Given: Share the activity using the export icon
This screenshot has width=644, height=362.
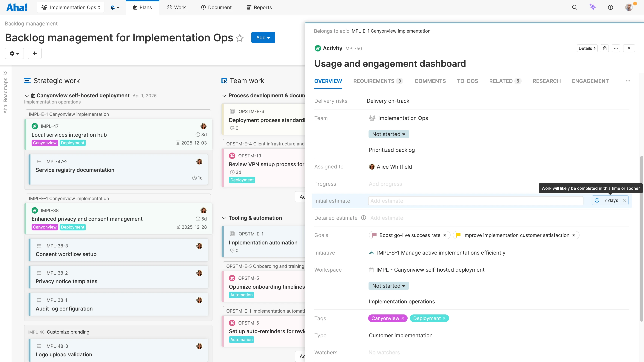Looking at the screenshot, I should coord(605,48).
